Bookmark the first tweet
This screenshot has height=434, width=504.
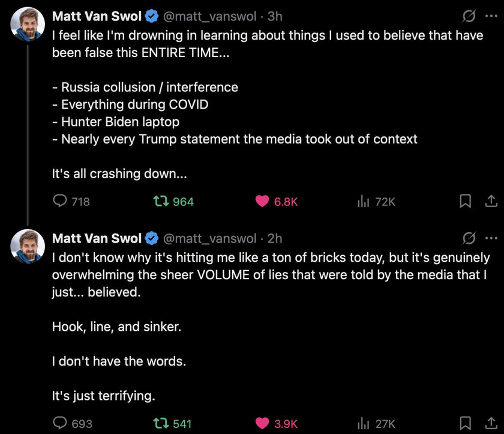click(465, 201)
